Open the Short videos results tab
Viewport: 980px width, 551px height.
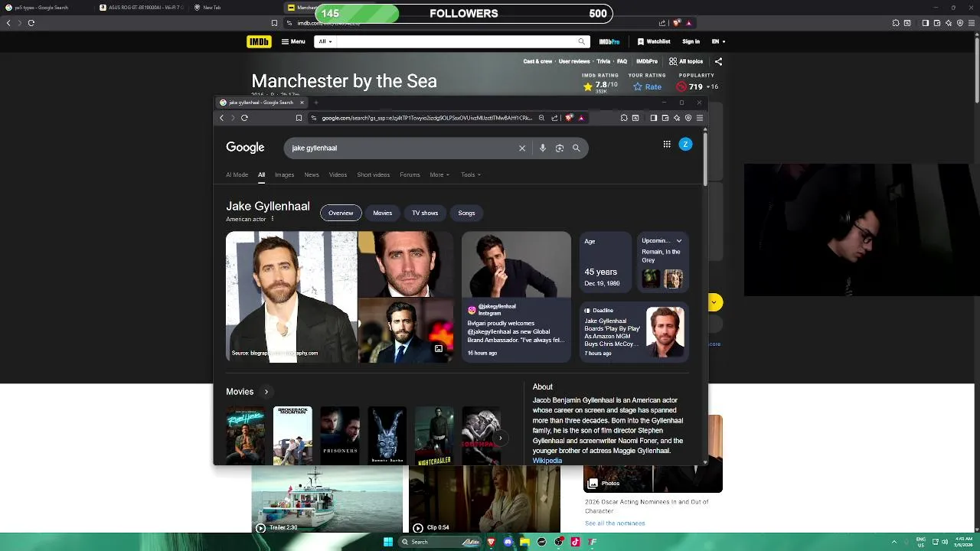[x=374, y=174]
